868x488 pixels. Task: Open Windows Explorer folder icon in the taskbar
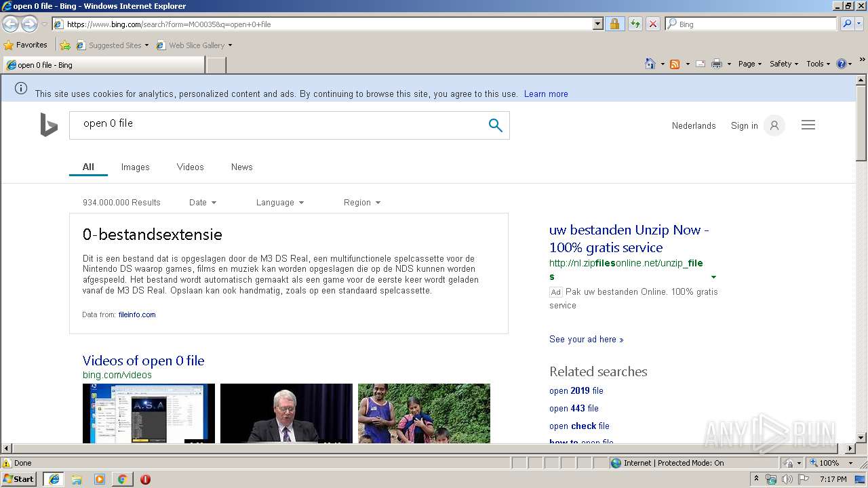click(x=77, y=479)
